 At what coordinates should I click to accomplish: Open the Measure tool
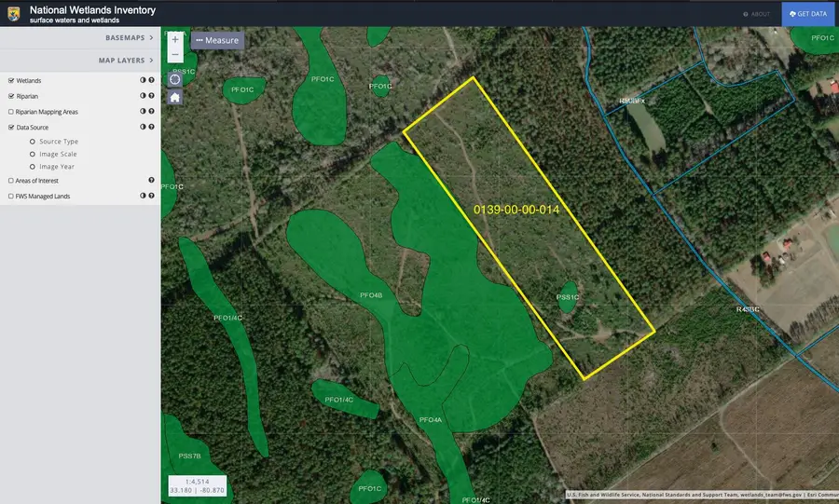[x=217, y=40]
